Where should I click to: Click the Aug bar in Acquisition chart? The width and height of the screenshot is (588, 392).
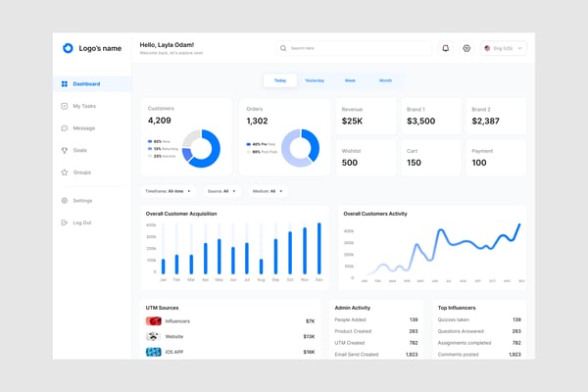pos(261,267)
